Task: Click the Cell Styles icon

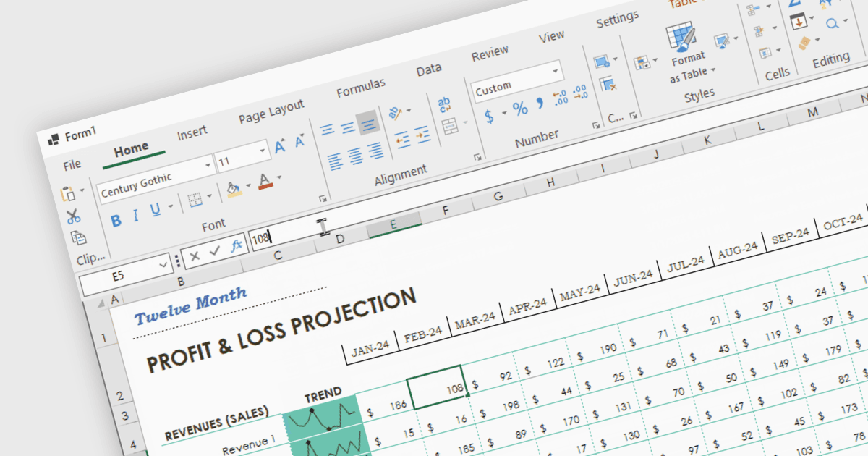Action: click(720, 41)
